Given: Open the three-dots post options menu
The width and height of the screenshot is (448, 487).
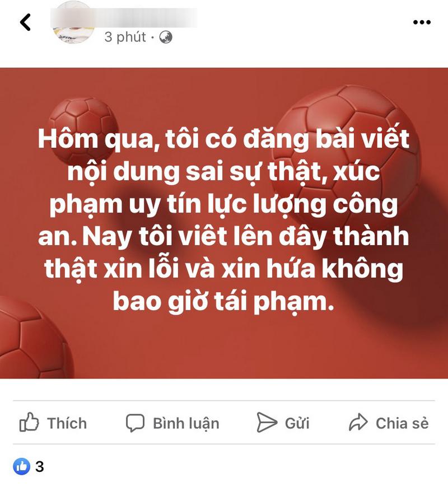Looking at the screenshot, I should pyautogui.click(x=422, y=22).
